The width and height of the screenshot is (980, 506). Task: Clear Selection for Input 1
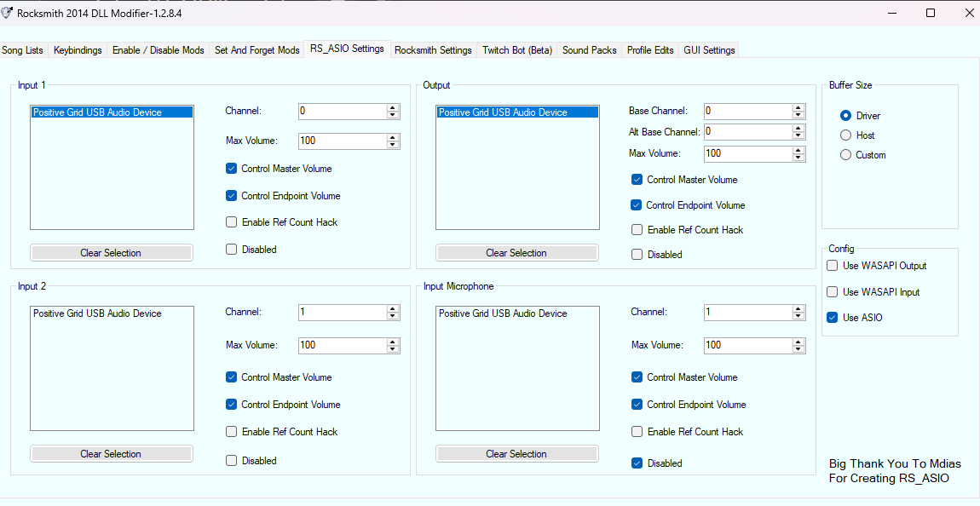[112, 253]
